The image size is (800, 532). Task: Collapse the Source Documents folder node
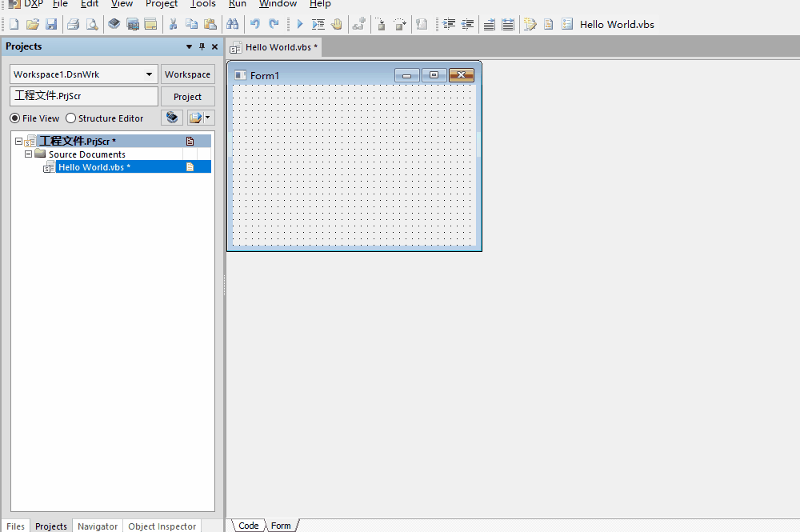(29, 154)
